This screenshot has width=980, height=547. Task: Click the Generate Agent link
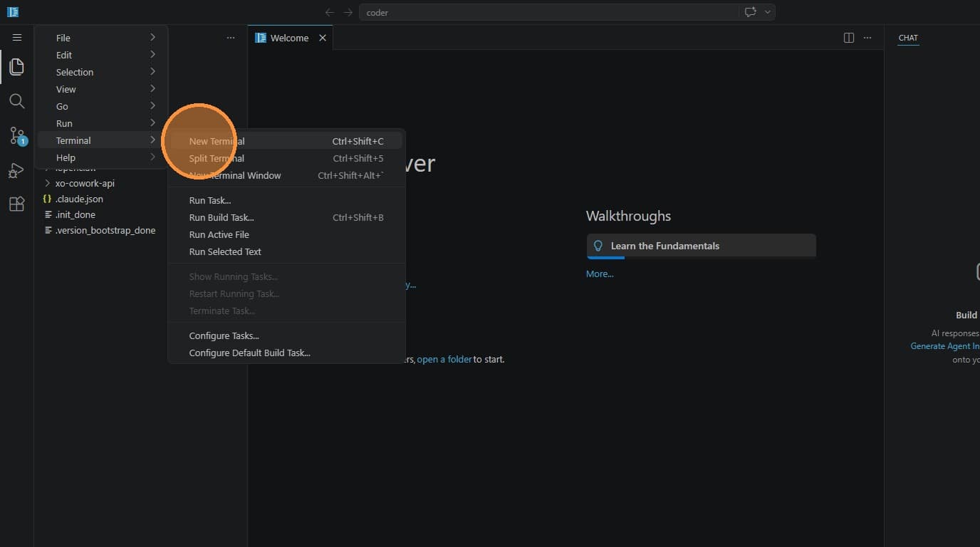pos(944,346)
